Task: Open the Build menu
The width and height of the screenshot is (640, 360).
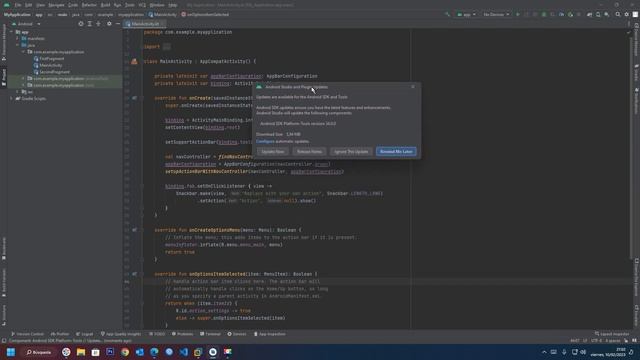Action: 105,5
